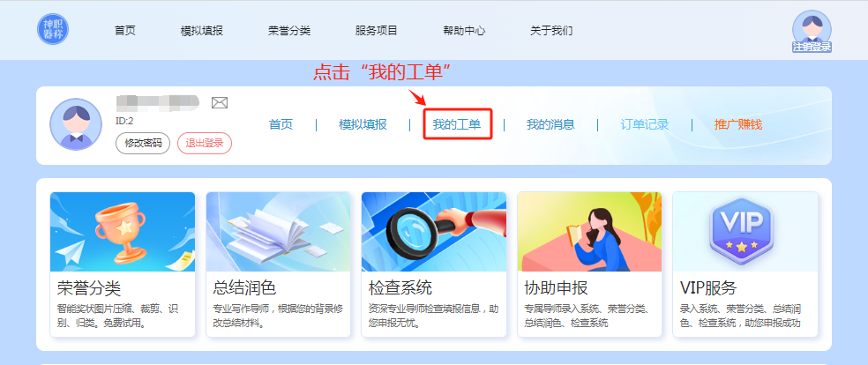Open 服务项目 in the top navigation

click(377, 30)
